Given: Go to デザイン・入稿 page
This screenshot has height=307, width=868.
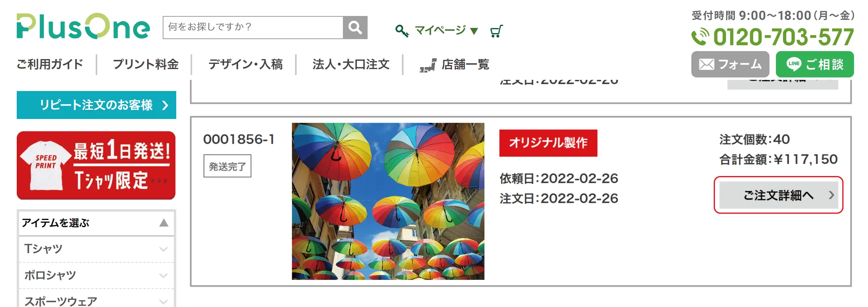Looking at the screenshot, I should click(245, 64).
